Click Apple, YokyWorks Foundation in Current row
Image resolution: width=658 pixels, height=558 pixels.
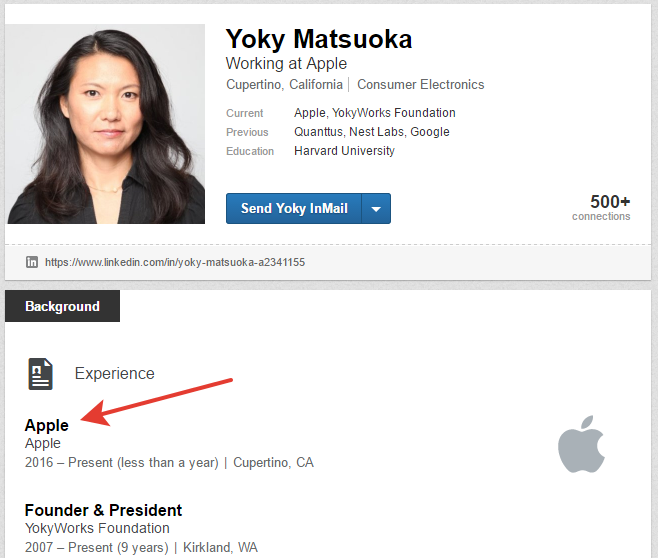(x=374, y=113)
